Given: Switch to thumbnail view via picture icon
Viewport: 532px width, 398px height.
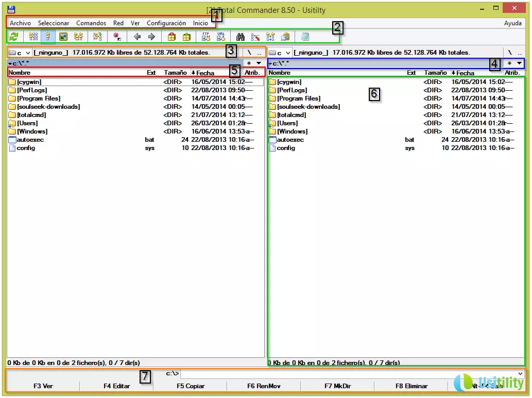Looking at the screenshot, I should pos(63,37).
